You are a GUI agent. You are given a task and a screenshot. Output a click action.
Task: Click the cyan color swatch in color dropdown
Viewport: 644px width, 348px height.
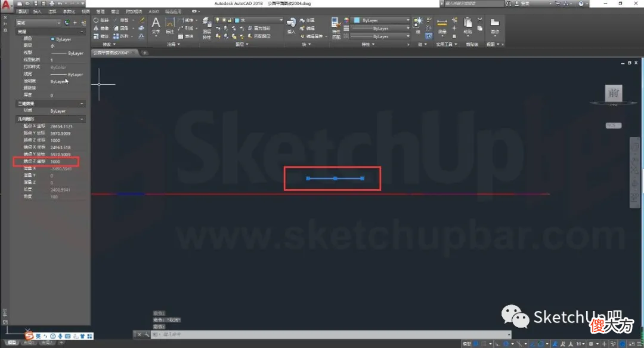[357, 20]
